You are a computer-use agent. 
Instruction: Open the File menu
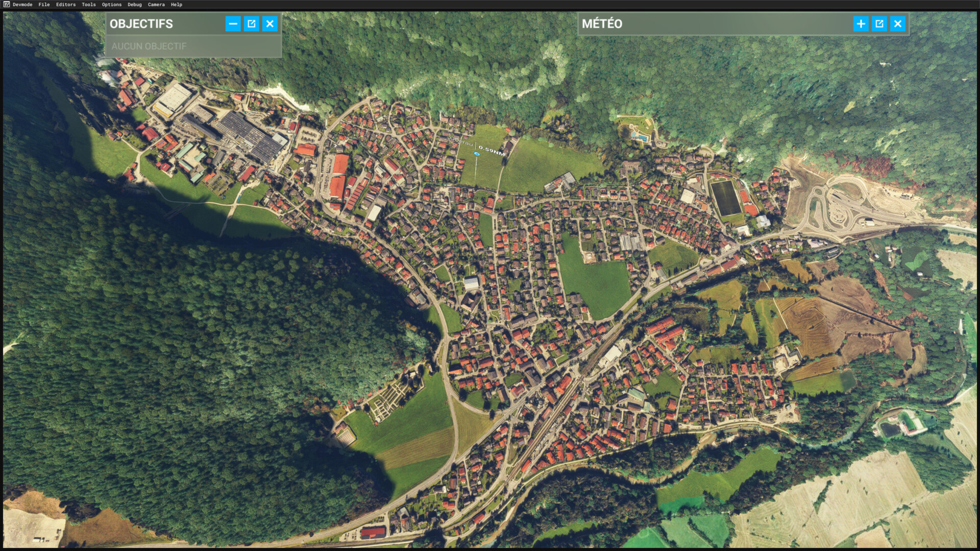pyautogui.click(x=44, y=5)
